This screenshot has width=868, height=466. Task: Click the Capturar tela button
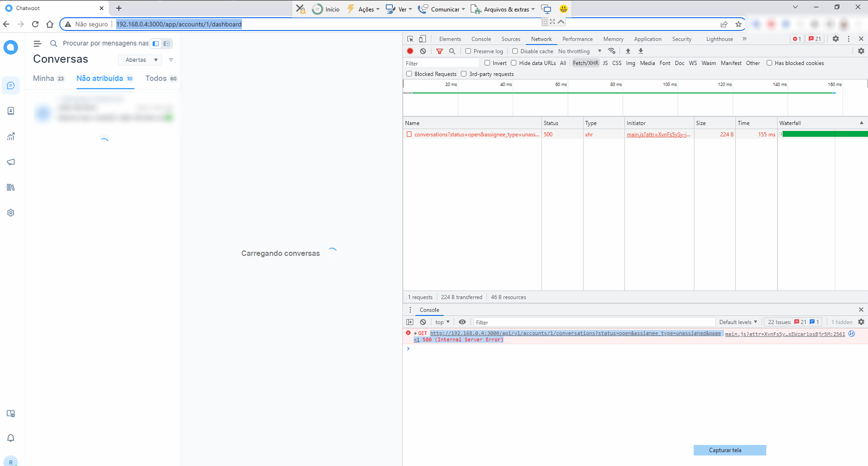(729, 450)
